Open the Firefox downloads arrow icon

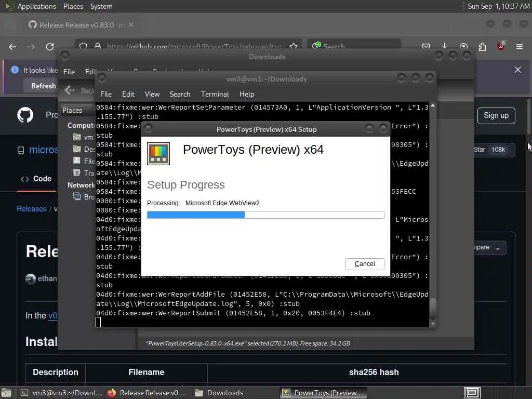pos(445,46)
